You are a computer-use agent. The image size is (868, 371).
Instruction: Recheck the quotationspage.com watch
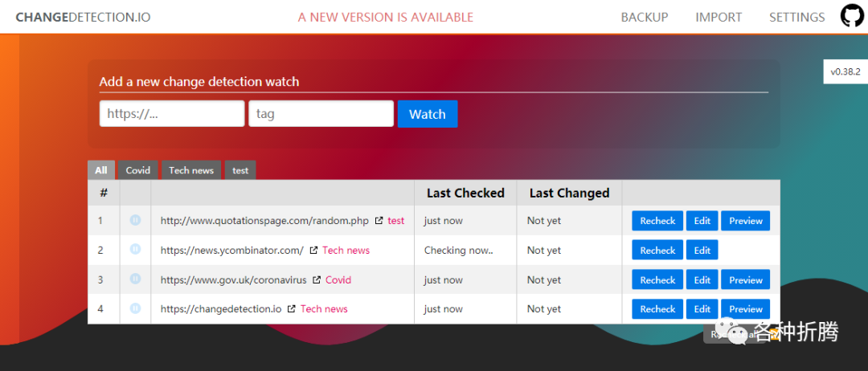point(657,221)
